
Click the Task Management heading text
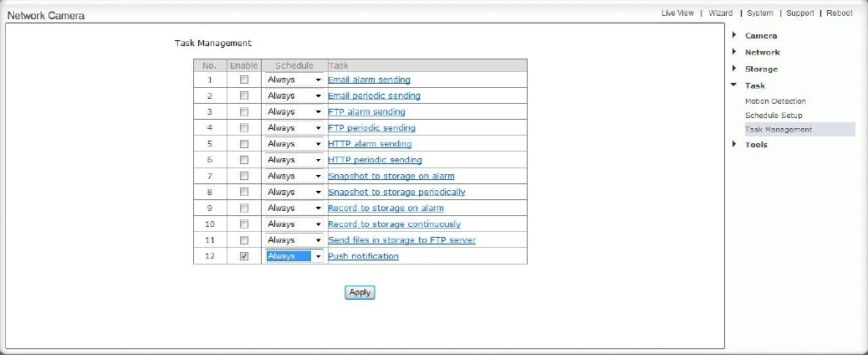pyautogui.click(x=213, y=43)
